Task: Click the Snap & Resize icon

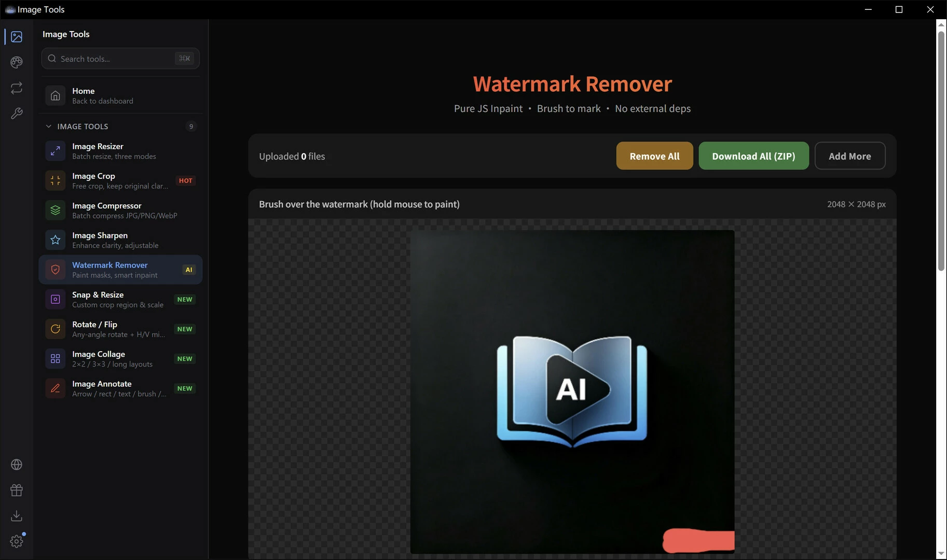Action: 55,300
